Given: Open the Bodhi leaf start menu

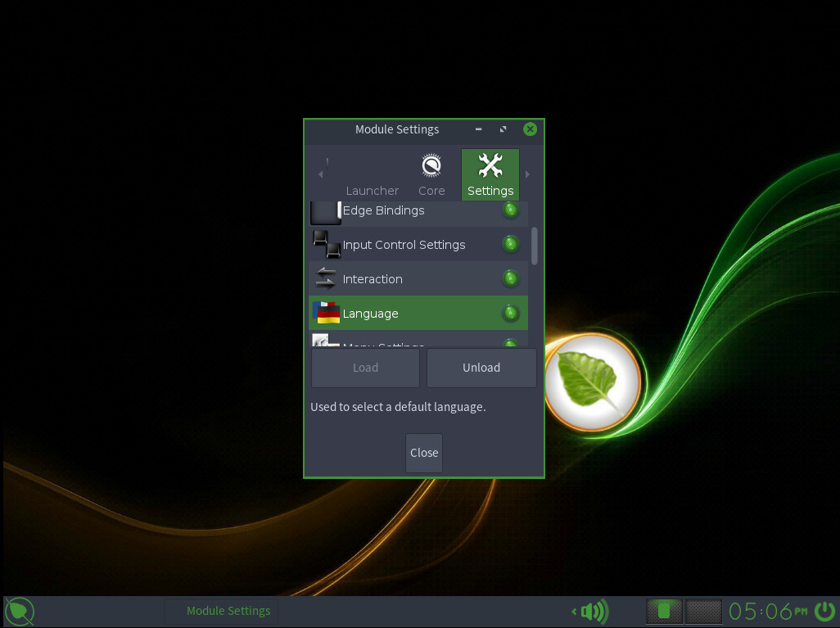Looking at the screenshot, I should [x=20, y=611].
